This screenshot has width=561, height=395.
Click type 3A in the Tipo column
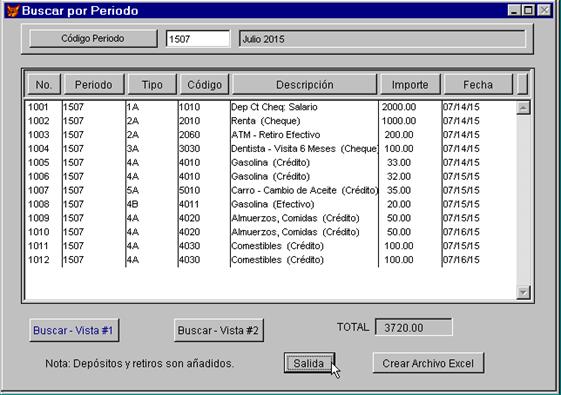coord(133,149)
